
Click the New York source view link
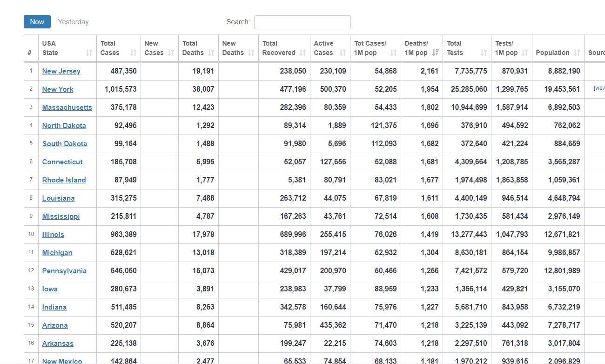(599, 88)
